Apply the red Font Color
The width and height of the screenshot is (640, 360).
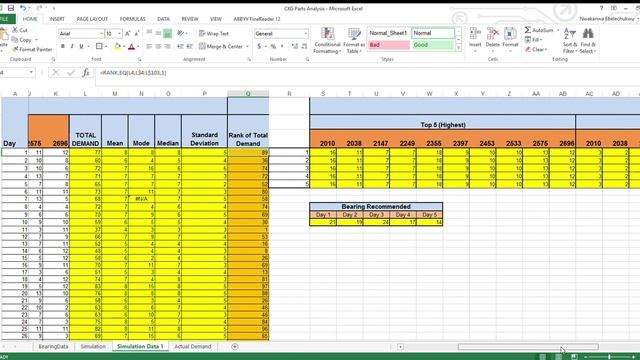click(x=131, y=47)
